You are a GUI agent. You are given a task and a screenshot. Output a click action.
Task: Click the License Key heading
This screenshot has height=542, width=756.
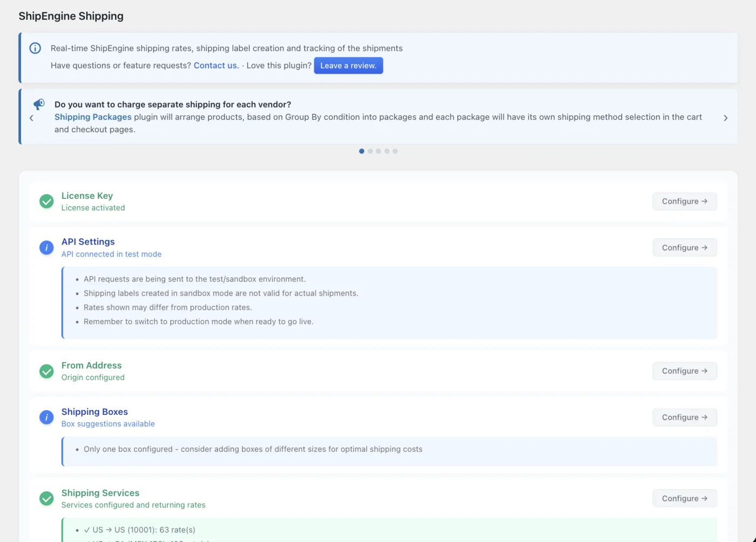87,196
